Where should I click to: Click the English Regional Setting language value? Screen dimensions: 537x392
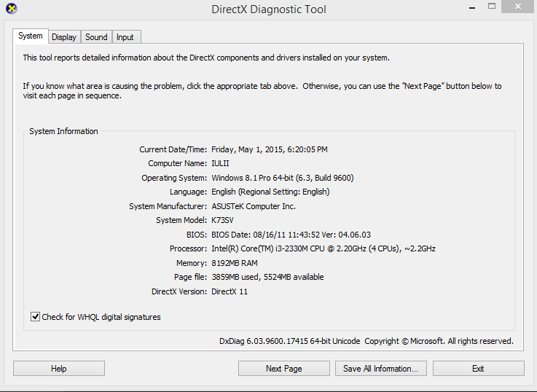(270, 192)
